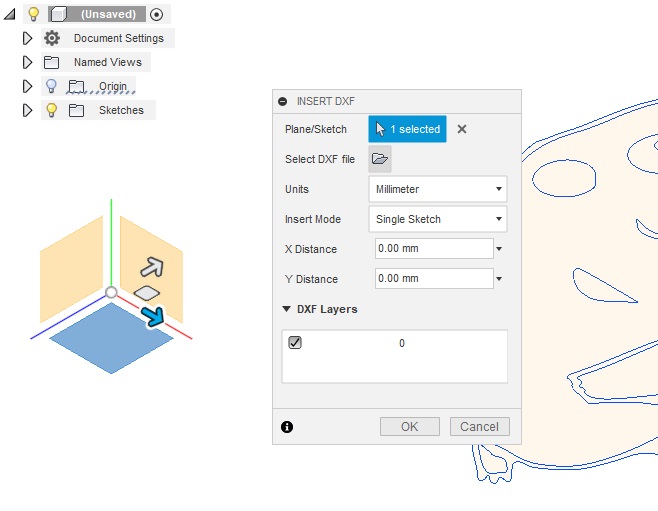Select layer name 0 in DXF Layers
Screen dimensions: 658x511
(x=402, y=343)
